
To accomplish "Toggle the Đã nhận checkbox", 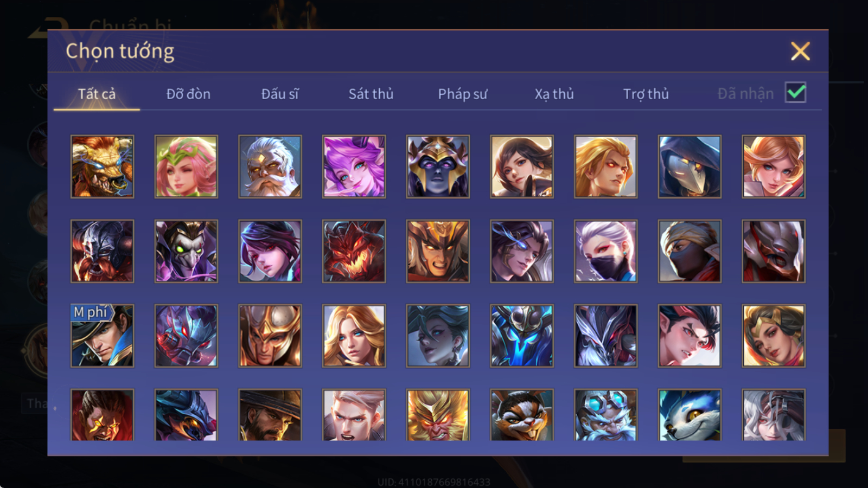I will coord(795,93).
